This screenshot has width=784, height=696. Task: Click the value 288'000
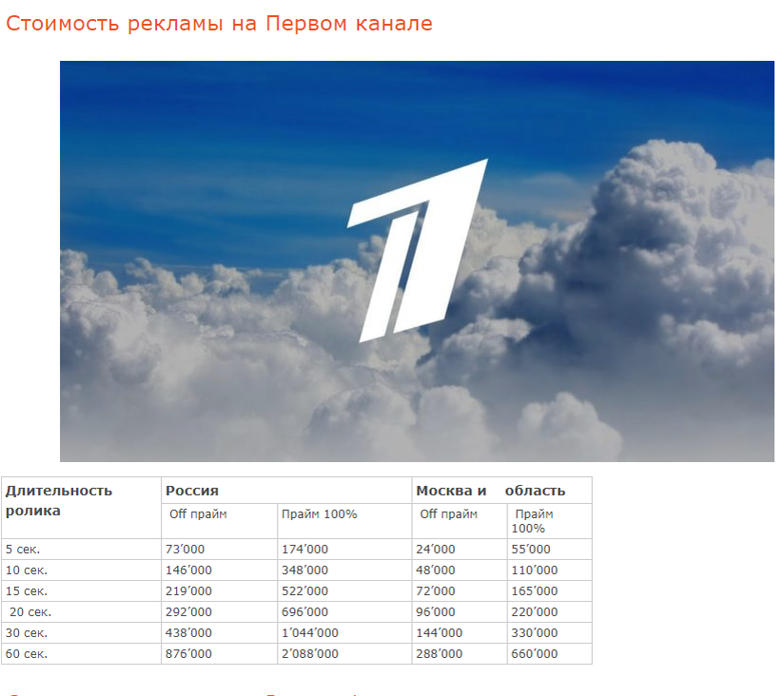pos(439,654)
